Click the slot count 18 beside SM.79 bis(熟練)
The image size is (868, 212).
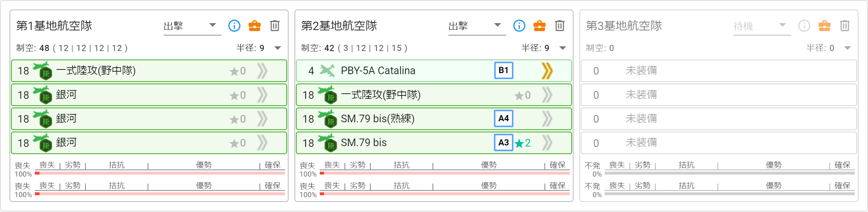tap(308, 119)
